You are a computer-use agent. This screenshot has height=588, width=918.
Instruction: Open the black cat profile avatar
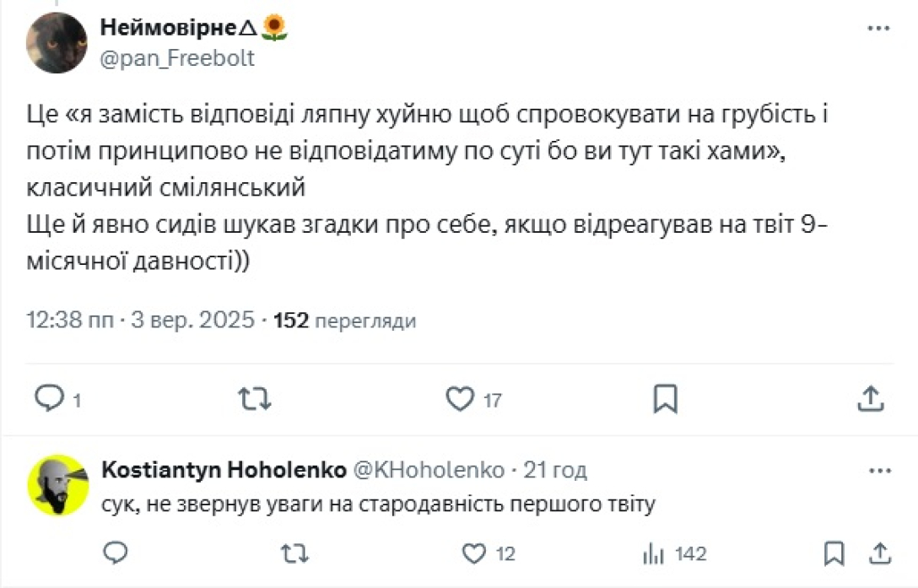point(57,42)
